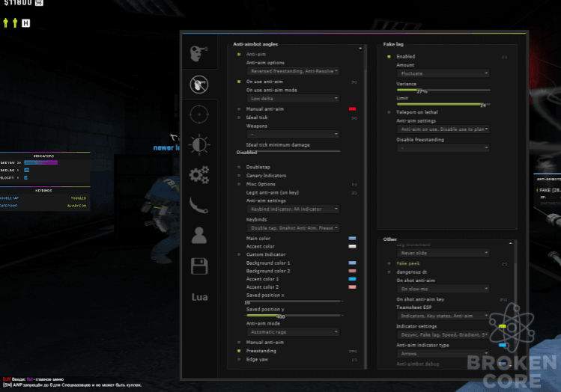
Task: Open the Anti-aim options dropdown
Action: [293, 71]
